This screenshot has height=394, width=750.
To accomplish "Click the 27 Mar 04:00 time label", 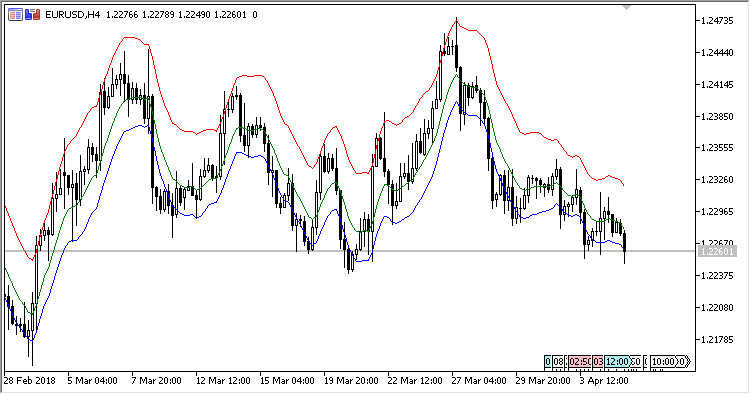I will click(x=479, y=381).
